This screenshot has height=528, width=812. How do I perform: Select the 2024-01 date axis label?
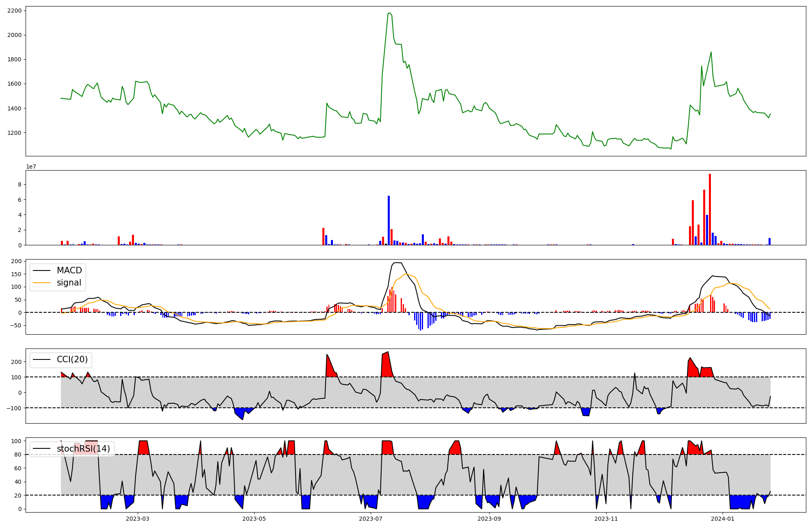723,519
